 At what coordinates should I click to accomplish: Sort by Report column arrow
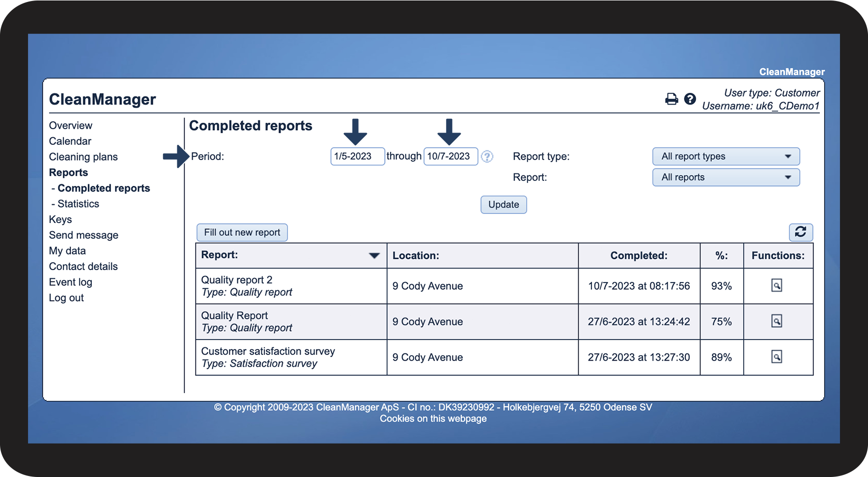point(374,255)
